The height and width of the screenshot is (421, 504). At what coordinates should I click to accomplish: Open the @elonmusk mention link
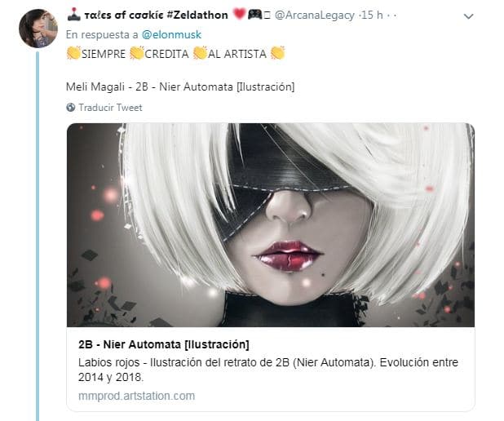[x=171, y=35]
